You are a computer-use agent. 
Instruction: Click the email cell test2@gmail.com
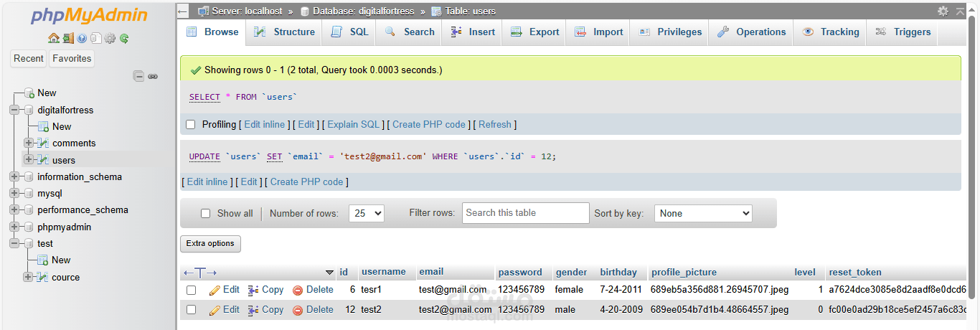pyautogui.click(x=456, y=310)
